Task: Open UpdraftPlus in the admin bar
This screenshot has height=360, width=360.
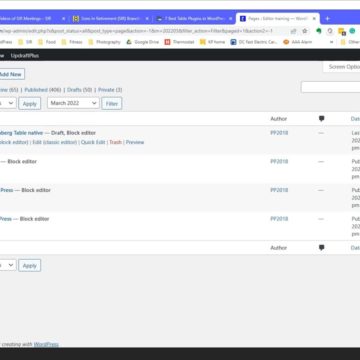Action: [x=25, y=56]
